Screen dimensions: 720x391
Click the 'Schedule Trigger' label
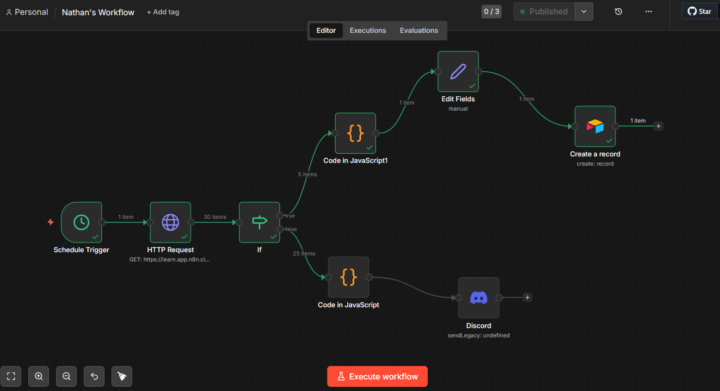point(81,250)
